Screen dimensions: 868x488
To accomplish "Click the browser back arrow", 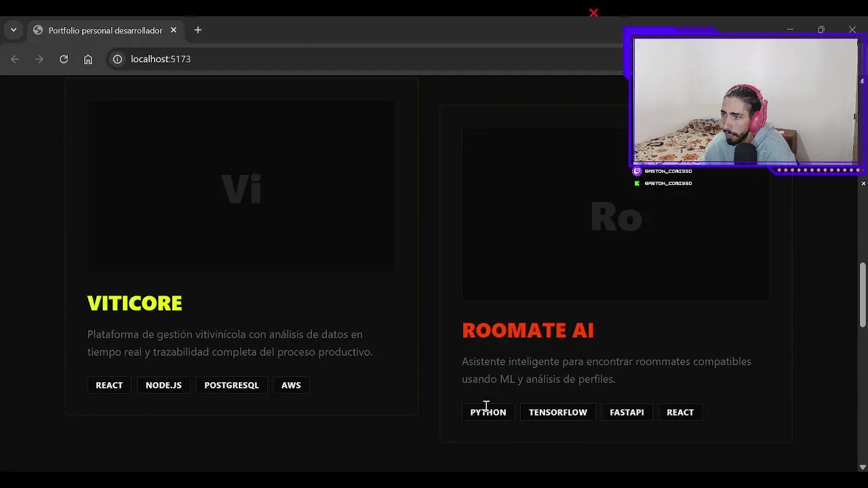I will (15, 59).
